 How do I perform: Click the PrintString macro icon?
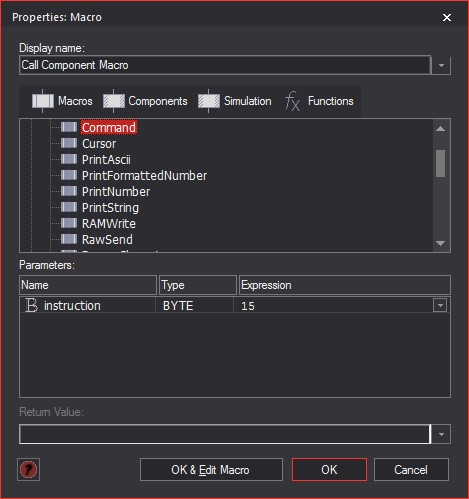point(69,207)
